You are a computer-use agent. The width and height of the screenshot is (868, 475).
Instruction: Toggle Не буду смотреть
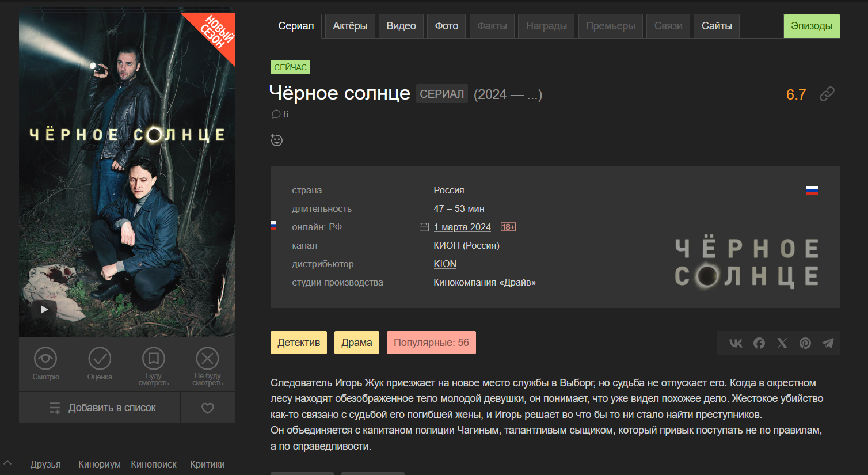tap(207, 366)
